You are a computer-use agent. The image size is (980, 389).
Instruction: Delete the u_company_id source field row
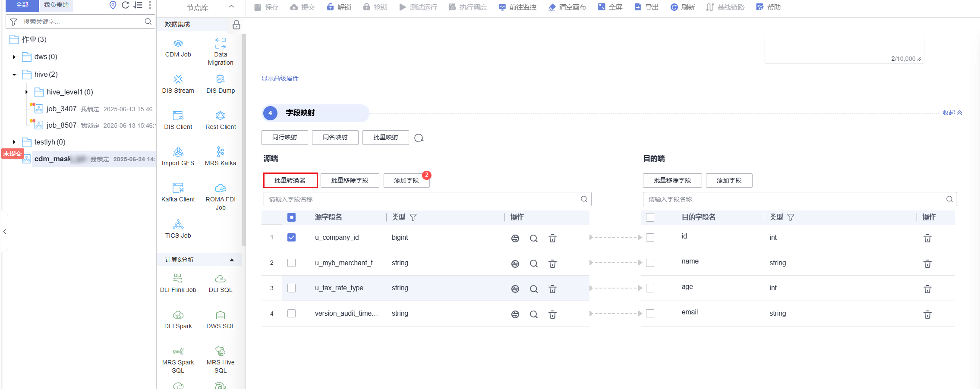(x=552, y=238)
